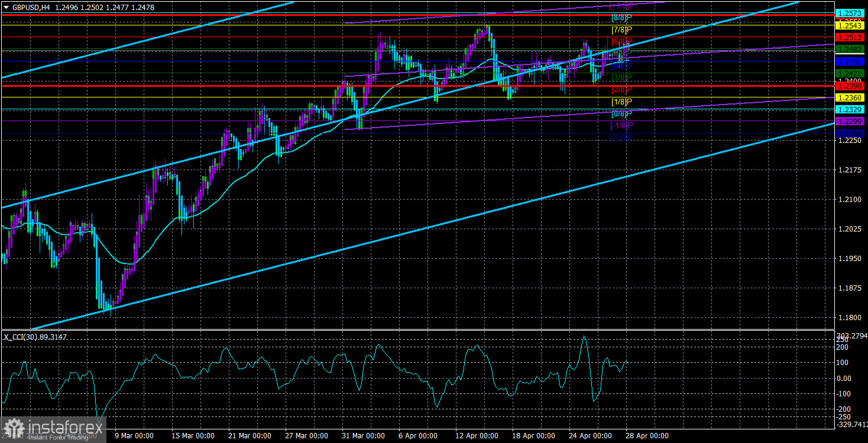
Task: Click the 1.2025 price scale value
Action: click(x=849, y=229)
